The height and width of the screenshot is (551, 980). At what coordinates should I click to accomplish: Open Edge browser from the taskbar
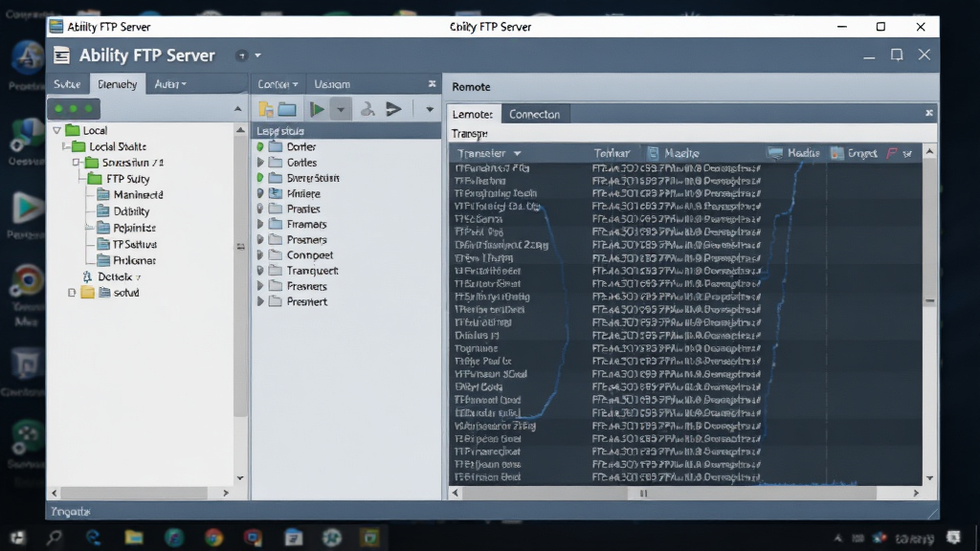tap(94, 538)
